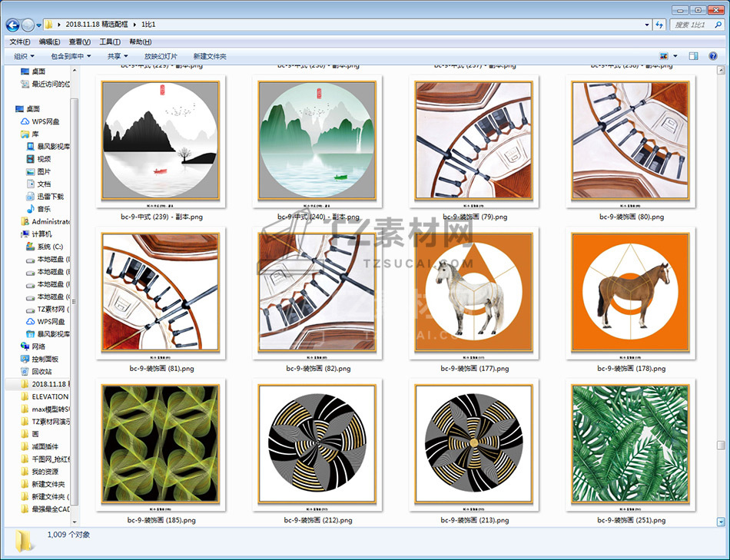Select 回收站 in navigation pane
This screenshot has width=730, height=560.
[36, 372]
